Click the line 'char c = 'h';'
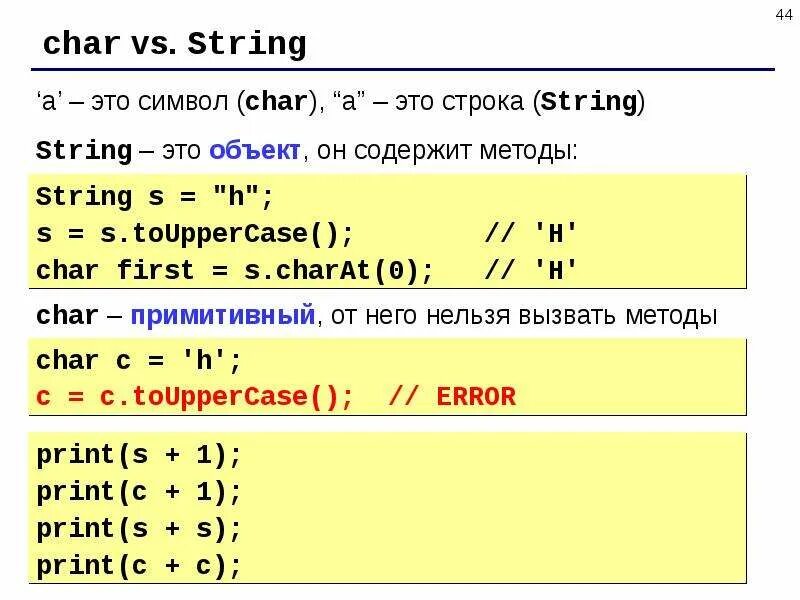 (x=138, y=361)
